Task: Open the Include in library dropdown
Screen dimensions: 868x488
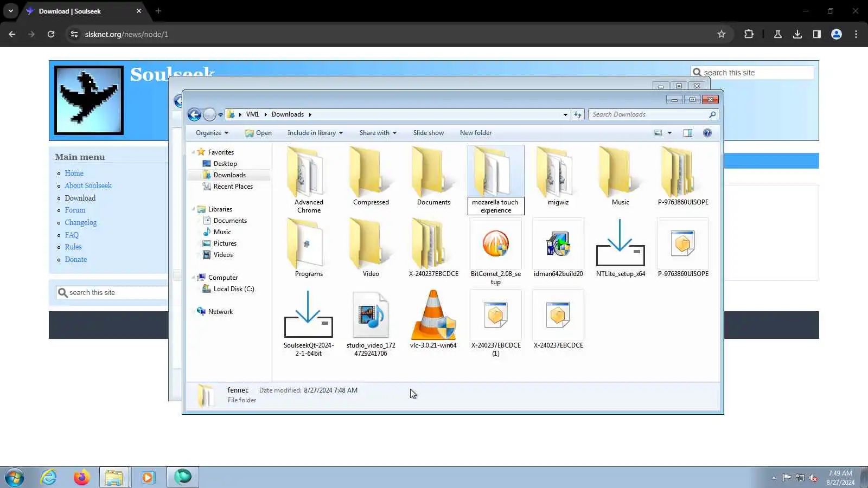Action: pos(315,133)
